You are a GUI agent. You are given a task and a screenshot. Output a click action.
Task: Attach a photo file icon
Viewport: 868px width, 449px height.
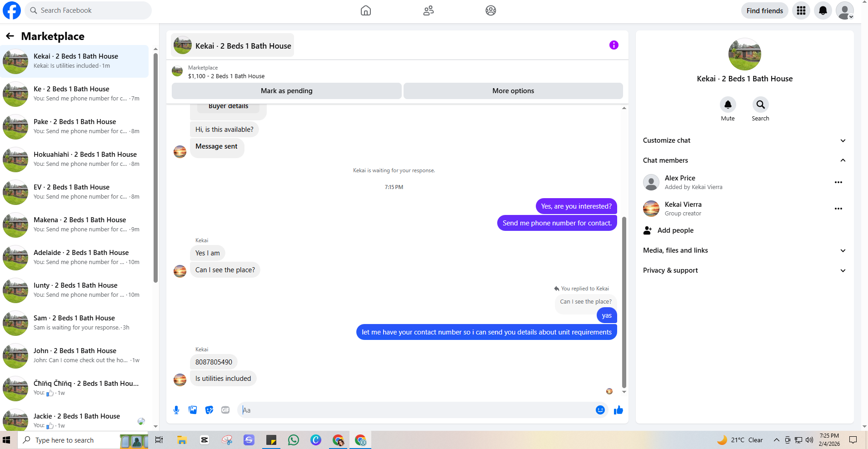[x=193, y=410]
